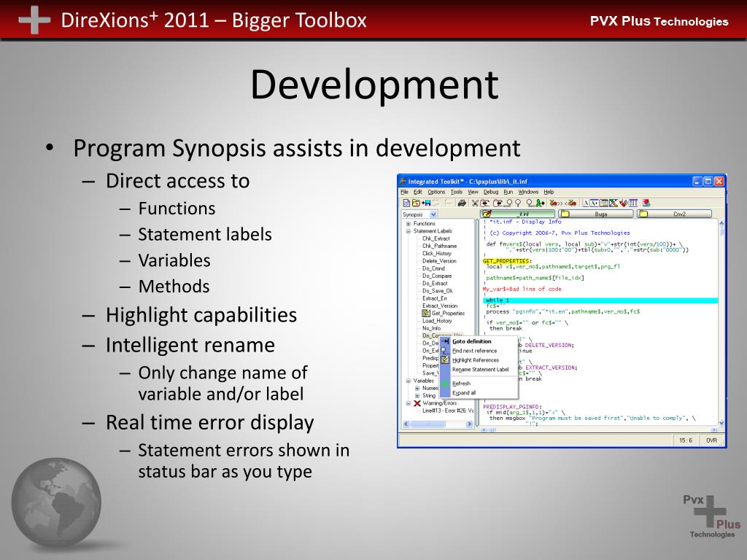This screenshot has height=560, width=747.
Task: Click the Goto definition arrow icon
Action: click(445, 341)
